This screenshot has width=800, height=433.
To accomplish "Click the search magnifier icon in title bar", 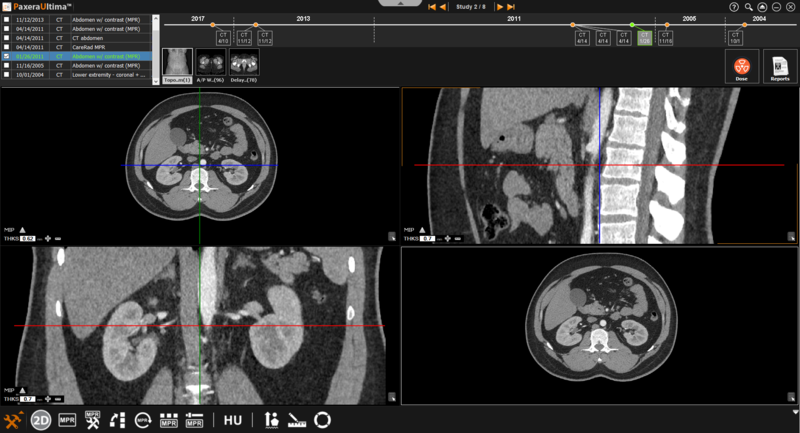I will pyautogui.click(x=748, y=7).
